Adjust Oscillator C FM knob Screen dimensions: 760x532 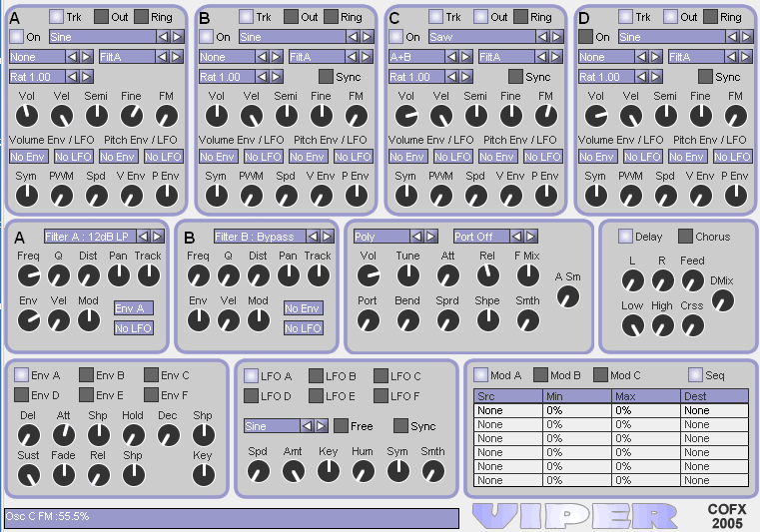coord(546,116)
